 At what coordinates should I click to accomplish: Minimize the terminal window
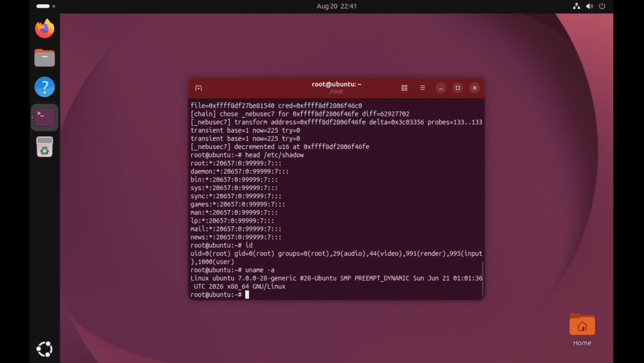(441, 88)
